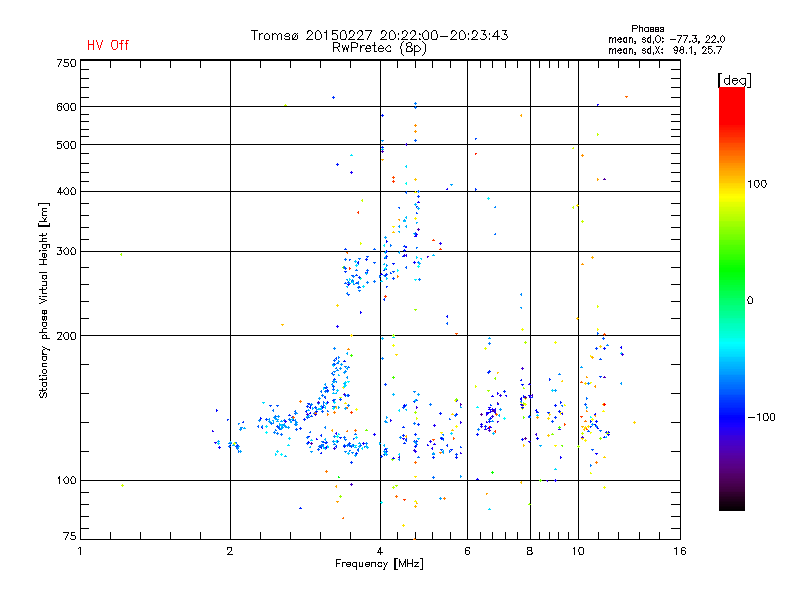Click the y-axis '100' tick label
Screen dimensions: 800x600
pos(66,480)
